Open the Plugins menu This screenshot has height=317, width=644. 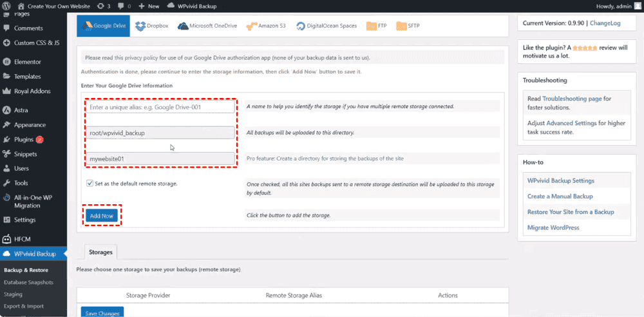click(24, 139)
